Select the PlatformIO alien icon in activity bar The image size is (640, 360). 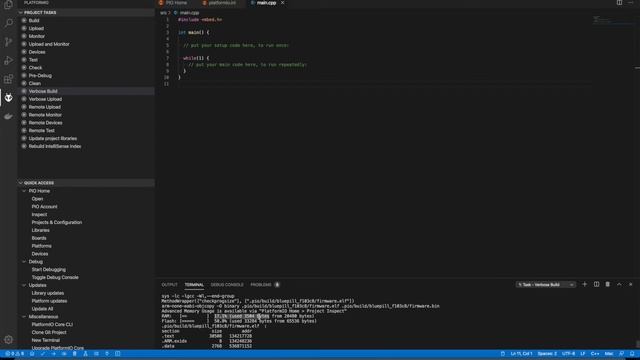tap(8, 98)
